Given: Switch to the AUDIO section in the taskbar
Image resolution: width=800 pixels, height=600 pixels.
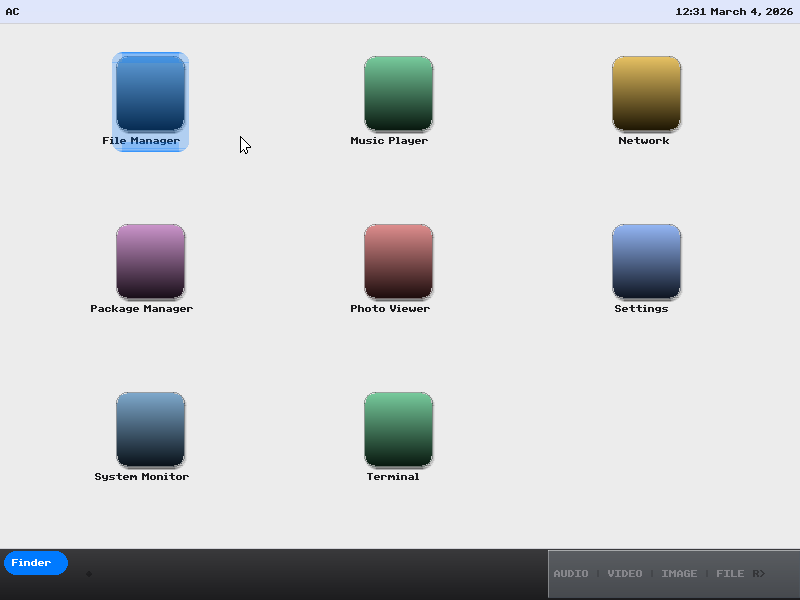Looking at the screenshot, I should (571, 573).
